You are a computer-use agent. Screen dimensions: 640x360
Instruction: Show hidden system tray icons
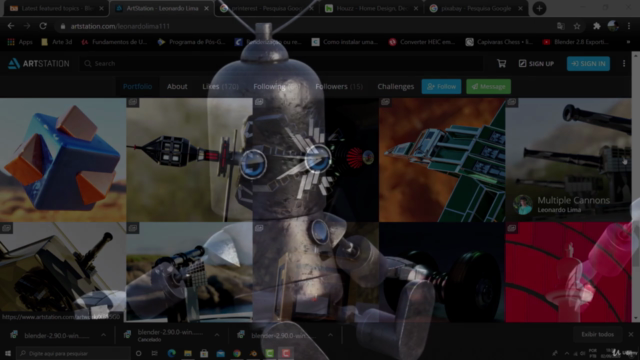[567, 353]
